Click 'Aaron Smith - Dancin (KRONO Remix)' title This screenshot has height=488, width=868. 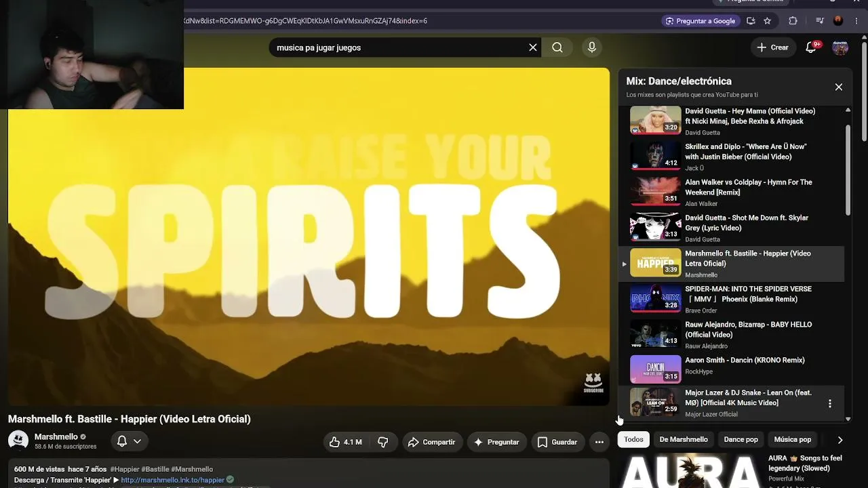[x=745, y=361]
